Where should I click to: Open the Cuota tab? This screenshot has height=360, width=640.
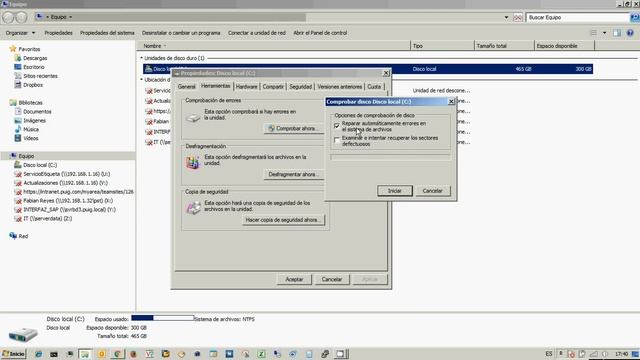click(x=374, y=87)
